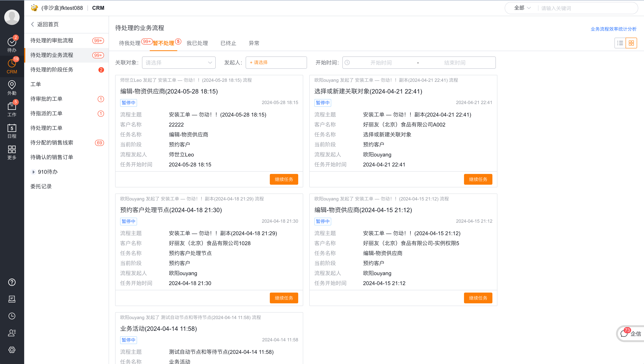Open card 业务活动(2024-04-14 11:58)

tap(158, 328)
